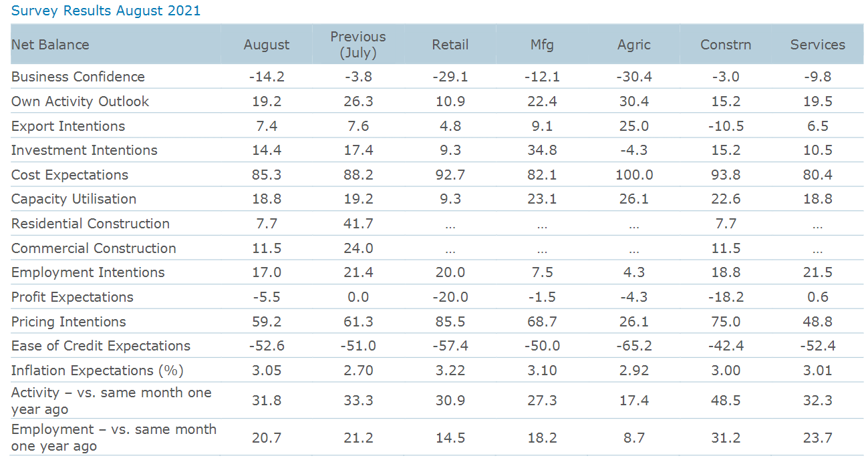Click the -65.2 Agric ease of credit cell

(634, 346)
